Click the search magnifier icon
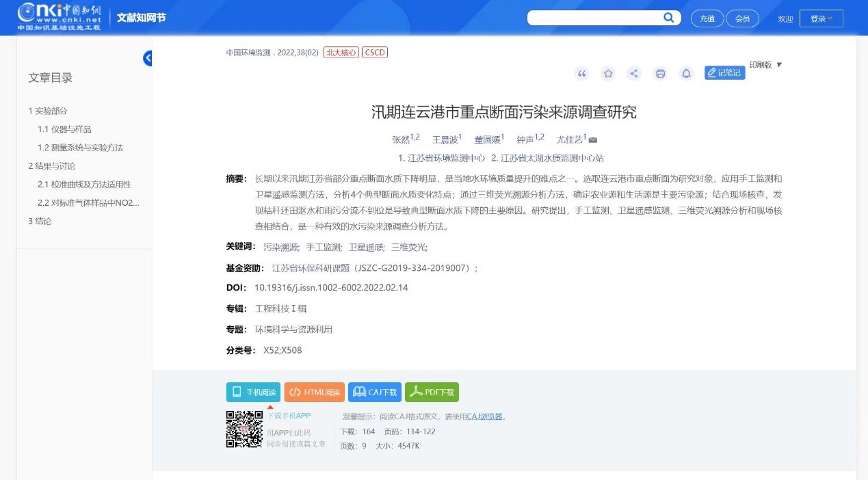 668,18
